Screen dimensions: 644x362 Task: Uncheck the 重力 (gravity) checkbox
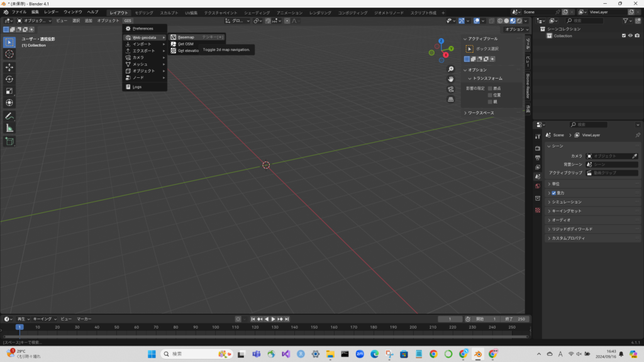[553, 193]
